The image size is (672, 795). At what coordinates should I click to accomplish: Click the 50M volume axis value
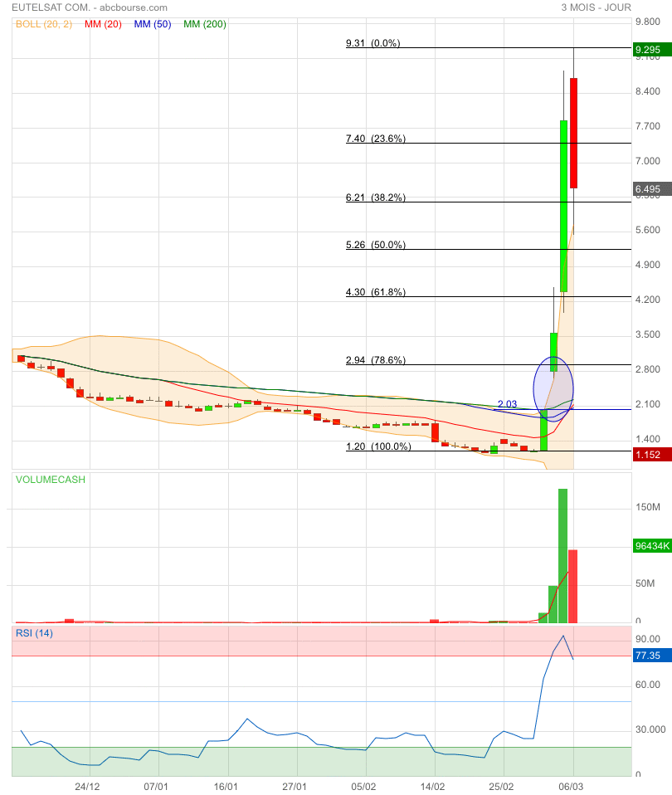[645, 583]
